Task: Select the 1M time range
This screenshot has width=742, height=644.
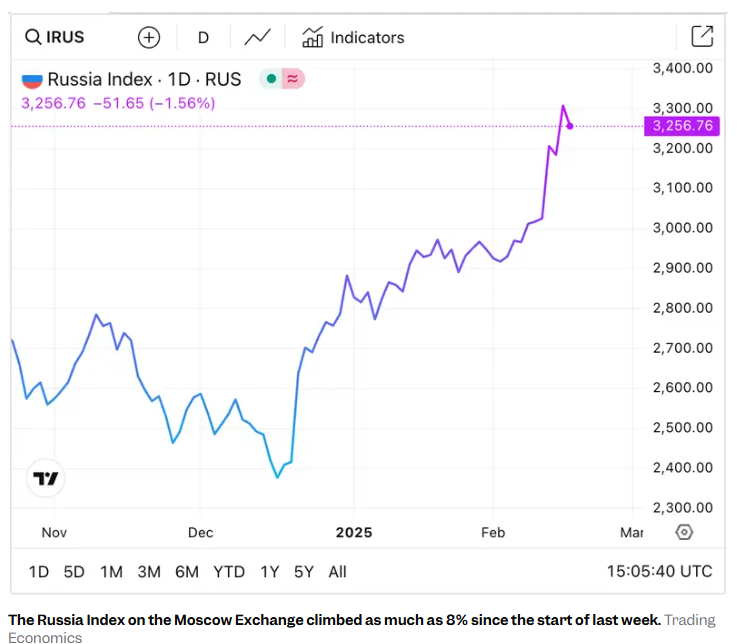Action: 111,572
